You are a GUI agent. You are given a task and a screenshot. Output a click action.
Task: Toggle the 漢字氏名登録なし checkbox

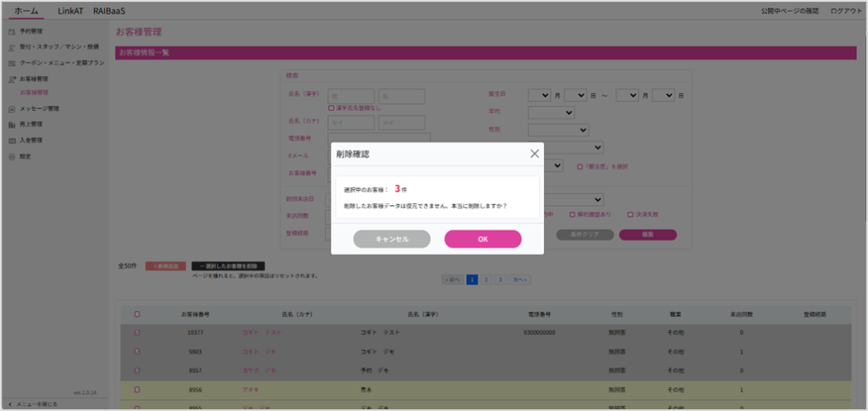[x=331, y=108]
